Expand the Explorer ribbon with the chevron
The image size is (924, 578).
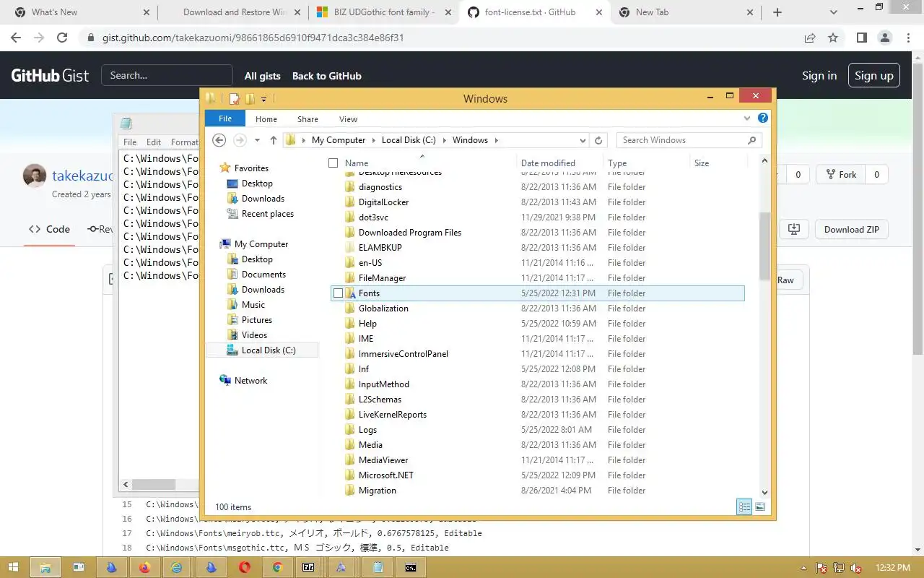pyautogui.click(x=747, y=118)
